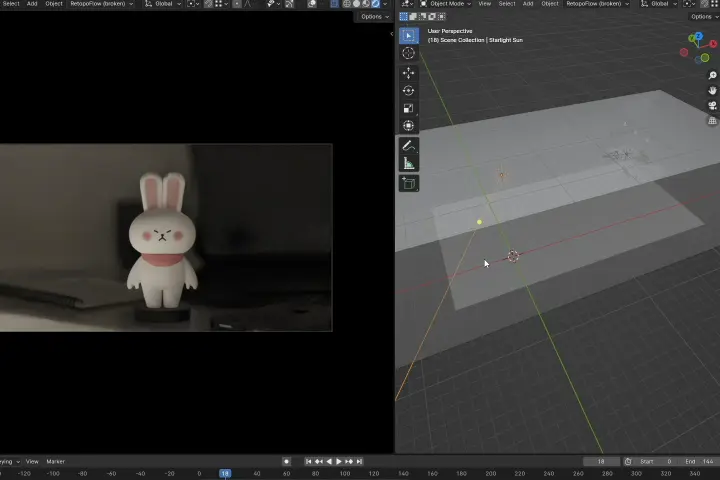This screenshot has width=720, height=480.
Task: Choose the Extend selection mode icon
Action: 413,17
